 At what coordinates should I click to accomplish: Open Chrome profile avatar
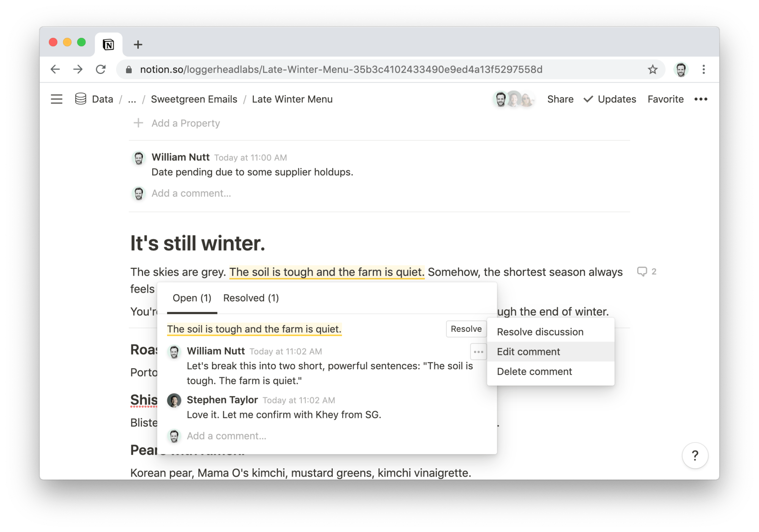click(x=681, y=69)
